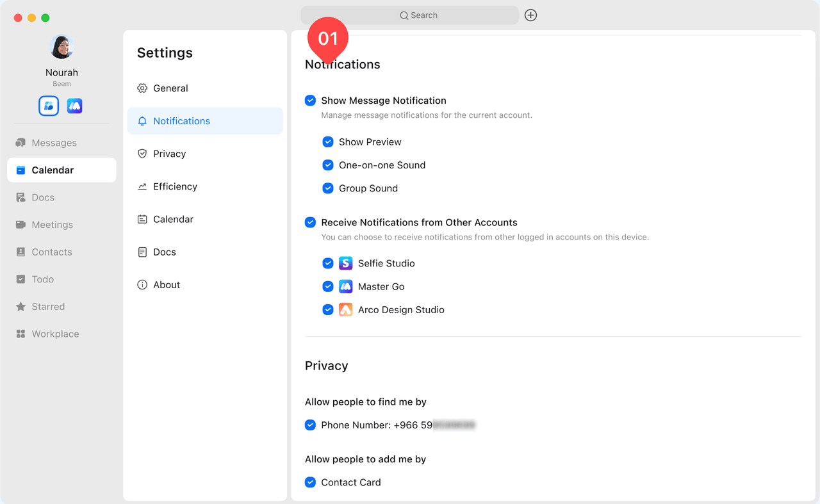This screenshot has height=504, width=820.
Task: Open Messages in the sidebar
Action: pyautogui.click(x=54, y=143)
